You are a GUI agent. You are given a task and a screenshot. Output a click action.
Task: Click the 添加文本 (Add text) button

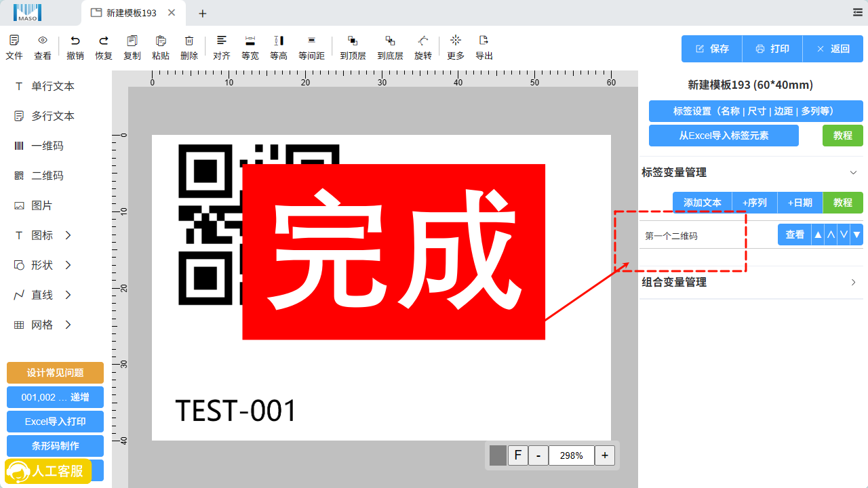[x=703, y=203]
